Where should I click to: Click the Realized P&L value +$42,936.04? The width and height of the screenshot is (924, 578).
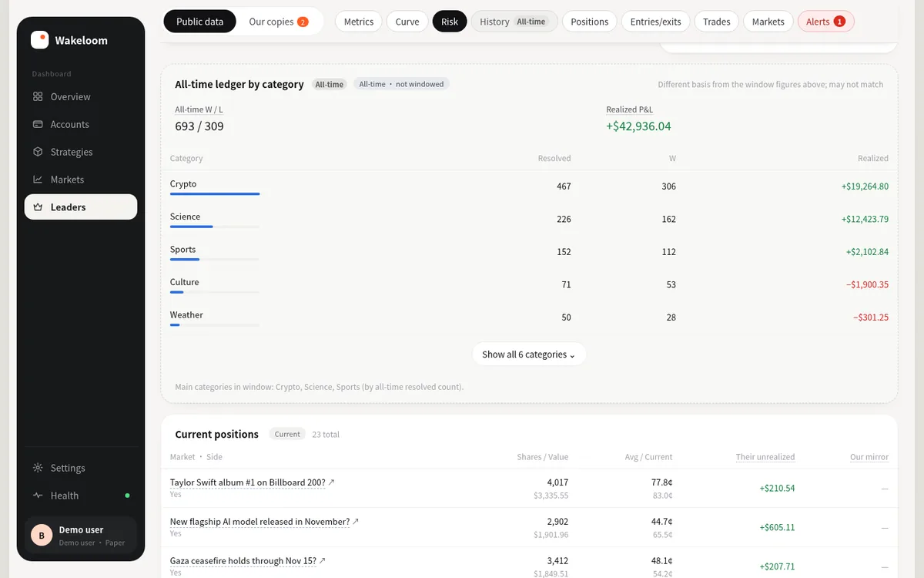pyautogui.click(x=638, y=126)
